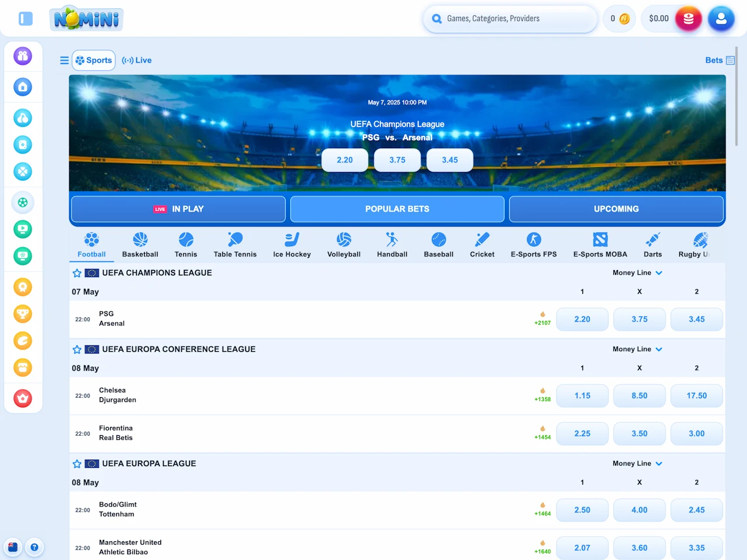Viewport: 747px width, 560px height.
Task: Select the E-Sports FPS tab
Action: (533, 245)
